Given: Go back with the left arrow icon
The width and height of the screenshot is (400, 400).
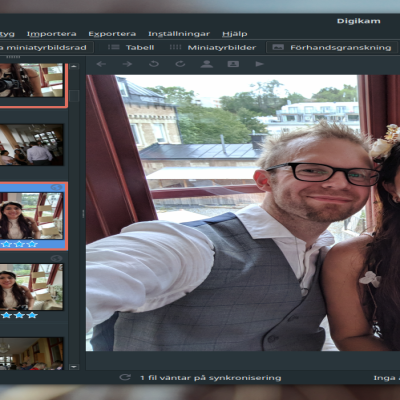Looking at the screenshot, I should tap(101, 64).
